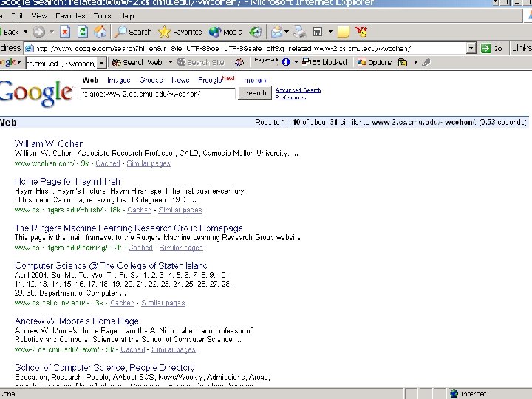Go to Home page icon
This screenshot has width=532, height=399.
pyautogui.click(x=100, y=32)
